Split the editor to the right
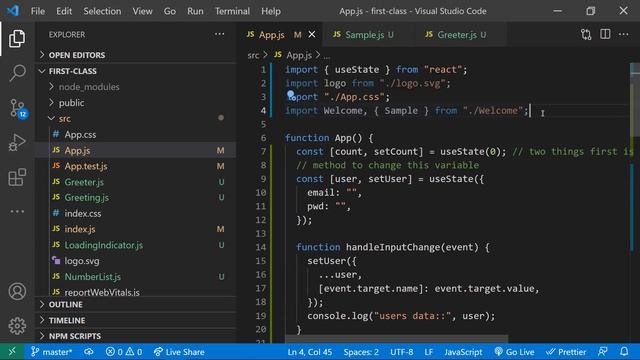Image resolution: width=640 pixels, height=360 pixels. click(x=605, y=34)
